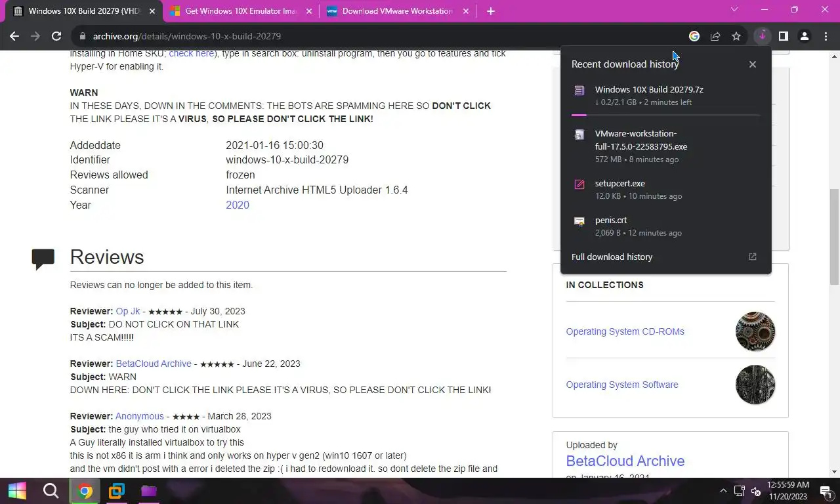
Task: Select the identifier windows-10-x-build-20279
Action: 287,159
